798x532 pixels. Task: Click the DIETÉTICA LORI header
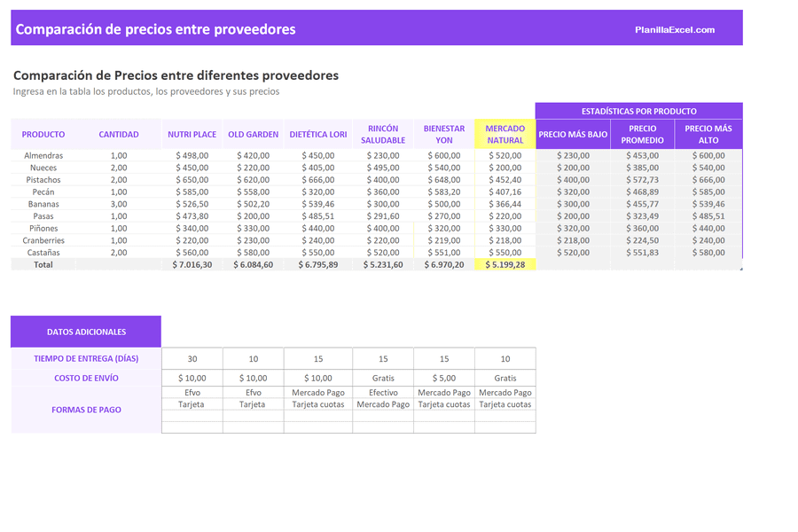pyautogui.click(x=317, y=134)
